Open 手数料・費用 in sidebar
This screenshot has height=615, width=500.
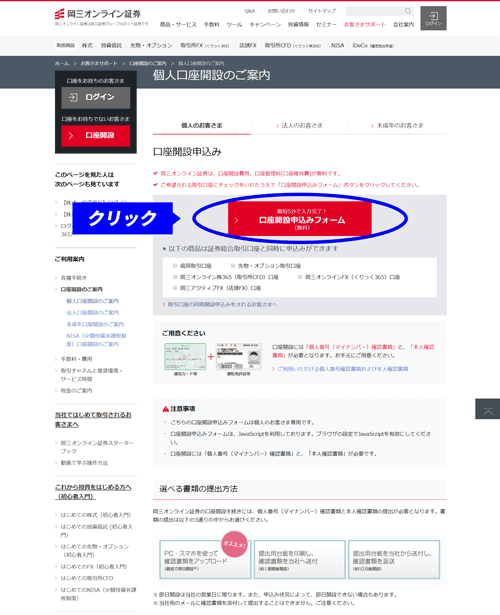point(76,358)
